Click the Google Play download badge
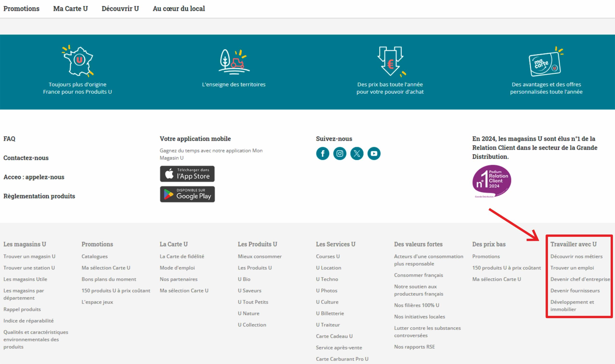The width and height of the screenshot is (615, 364). (187, 194)
